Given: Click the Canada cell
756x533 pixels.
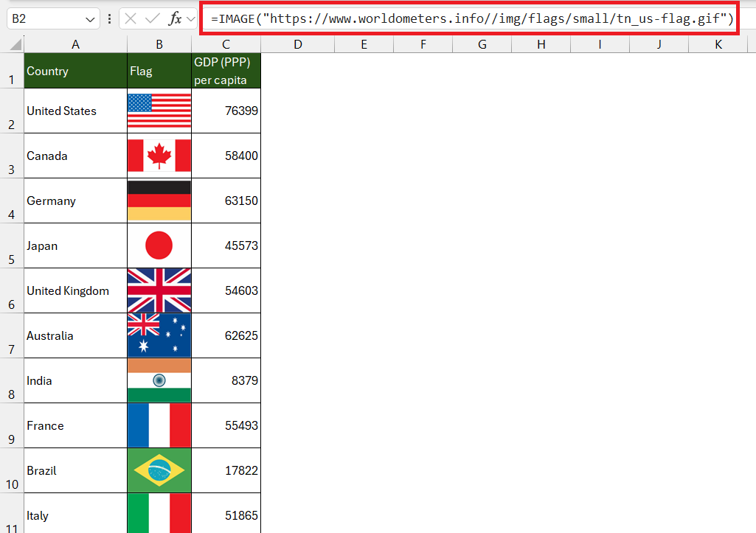Looking at the screenshot, I should (x=76, y=156).
